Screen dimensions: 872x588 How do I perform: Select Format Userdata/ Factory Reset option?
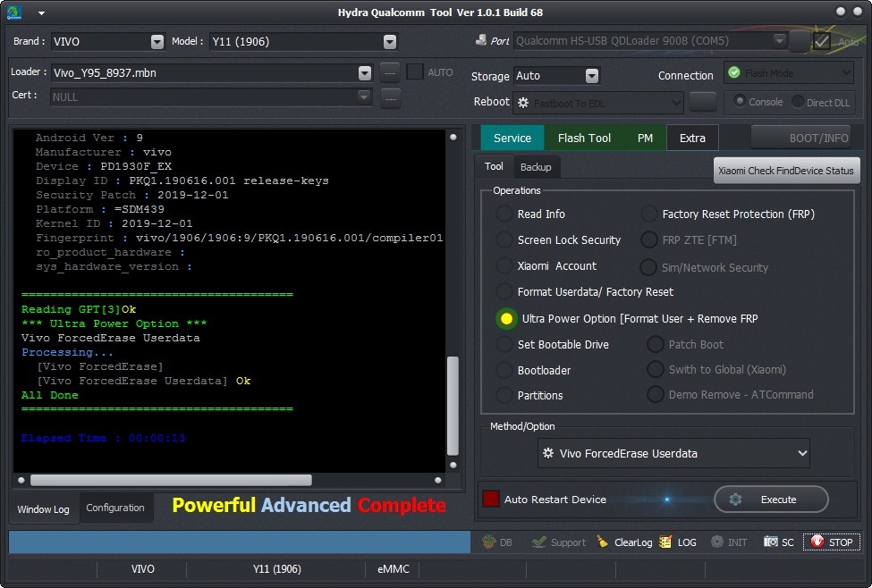pos(504,291)
